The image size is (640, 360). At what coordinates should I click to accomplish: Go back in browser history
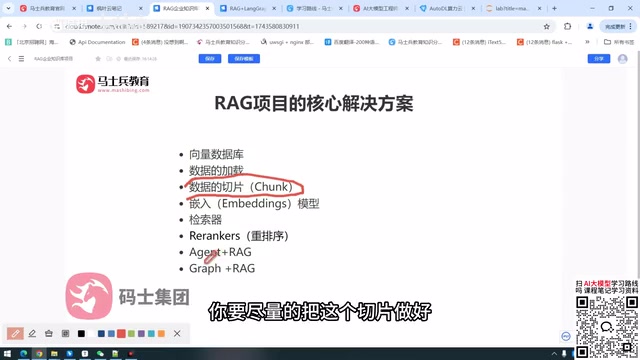[9, 27]
